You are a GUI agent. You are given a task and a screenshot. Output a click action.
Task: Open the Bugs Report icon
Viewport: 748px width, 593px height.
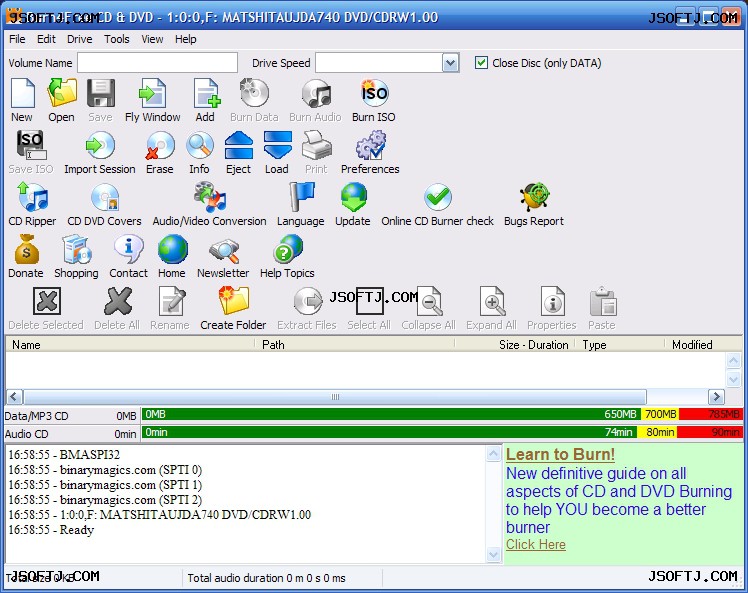pos(535,197)
